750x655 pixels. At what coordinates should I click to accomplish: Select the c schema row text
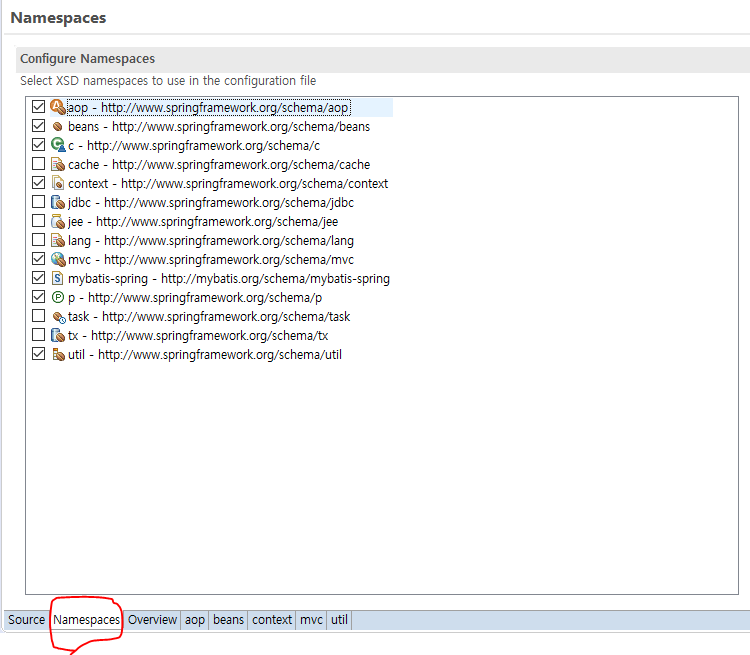(194, 145)
